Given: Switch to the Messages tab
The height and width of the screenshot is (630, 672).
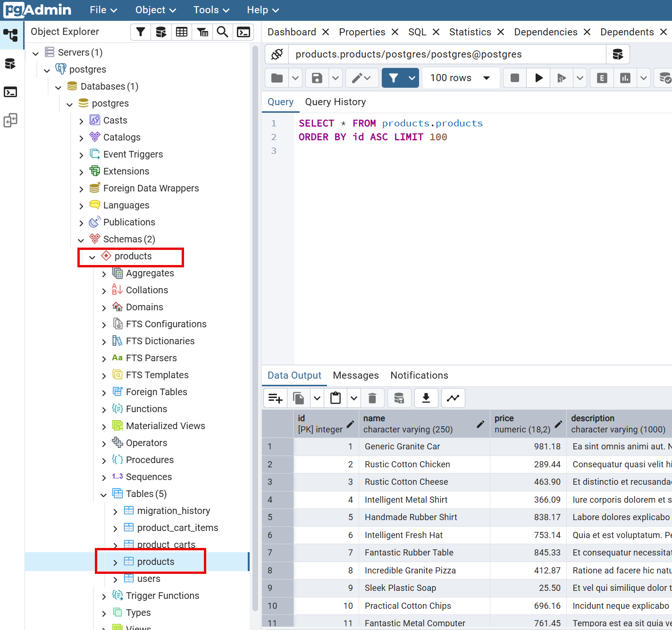Looking at the screenshot, I should [355, 375].
